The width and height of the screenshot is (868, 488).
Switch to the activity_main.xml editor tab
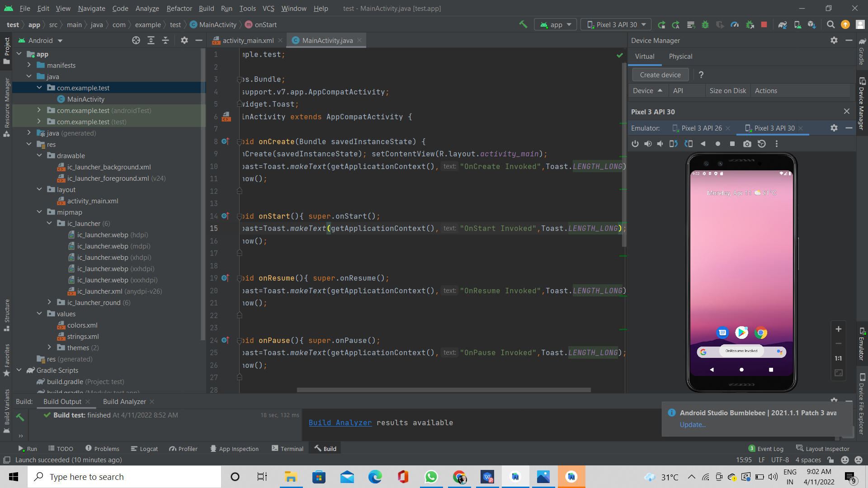[248, 40]
